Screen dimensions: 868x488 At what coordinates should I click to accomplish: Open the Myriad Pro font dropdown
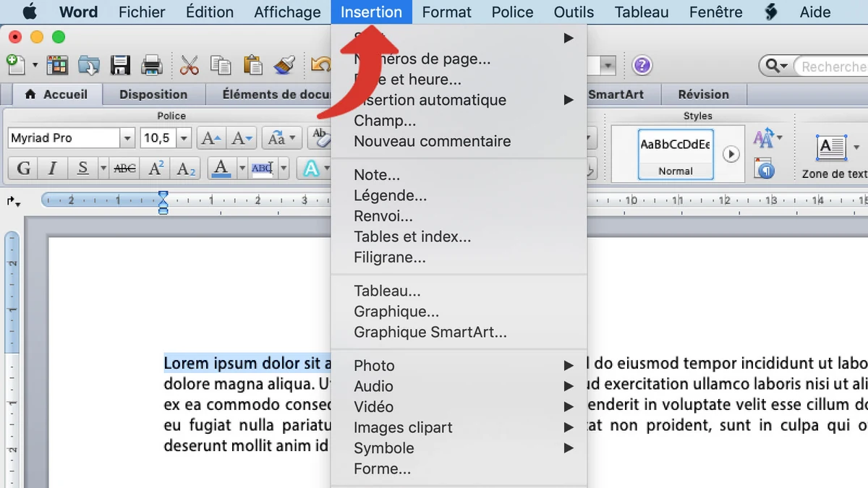(x=127, y=137)
